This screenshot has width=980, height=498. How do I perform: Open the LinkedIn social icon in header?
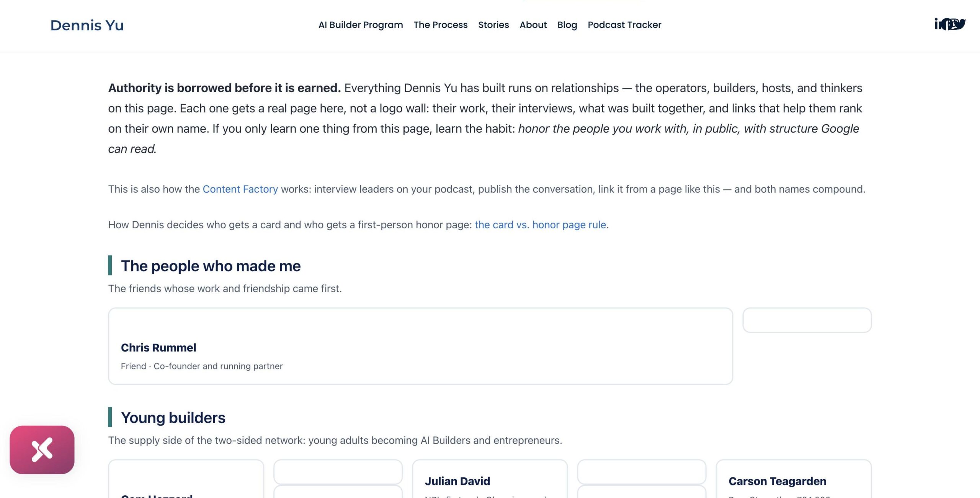click(x=938, y=24)
